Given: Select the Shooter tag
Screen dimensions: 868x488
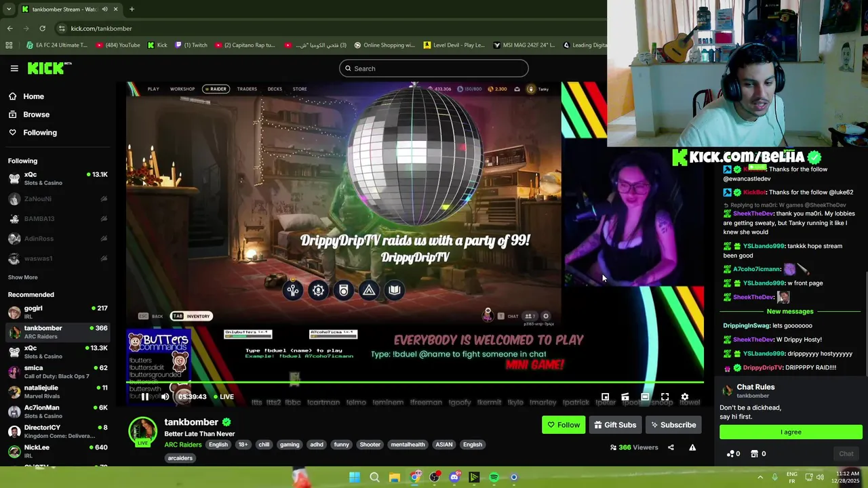Looking at the screenshot, I should point(370,445).
